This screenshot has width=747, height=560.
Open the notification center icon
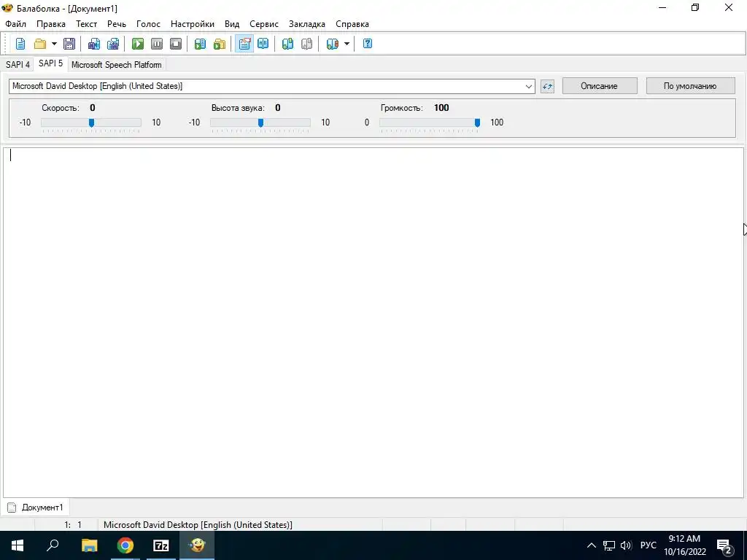pos(724,545)
